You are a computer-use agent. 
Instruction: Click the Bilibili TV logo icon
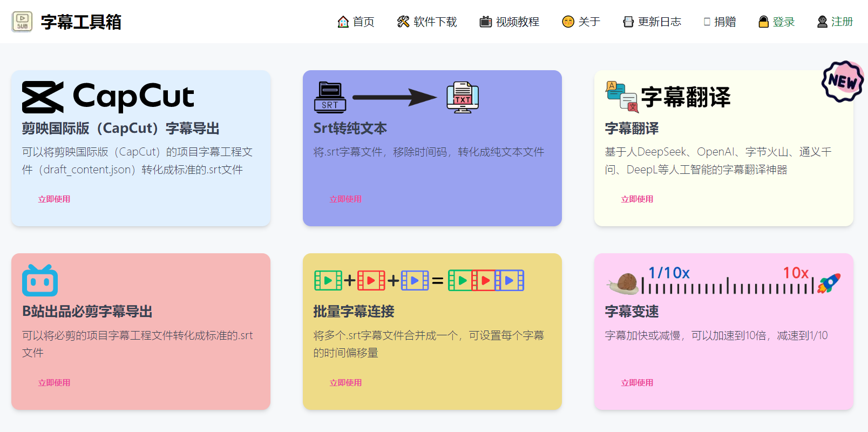pyautogui.click(x=40, y=280)
